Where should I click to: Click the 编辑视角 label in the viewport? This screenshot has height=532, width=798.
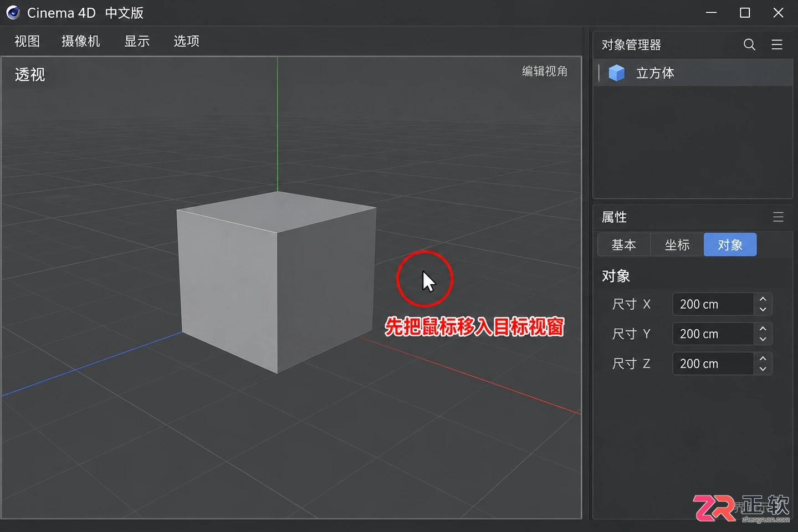pyautogui.click(x=545, y=71)
